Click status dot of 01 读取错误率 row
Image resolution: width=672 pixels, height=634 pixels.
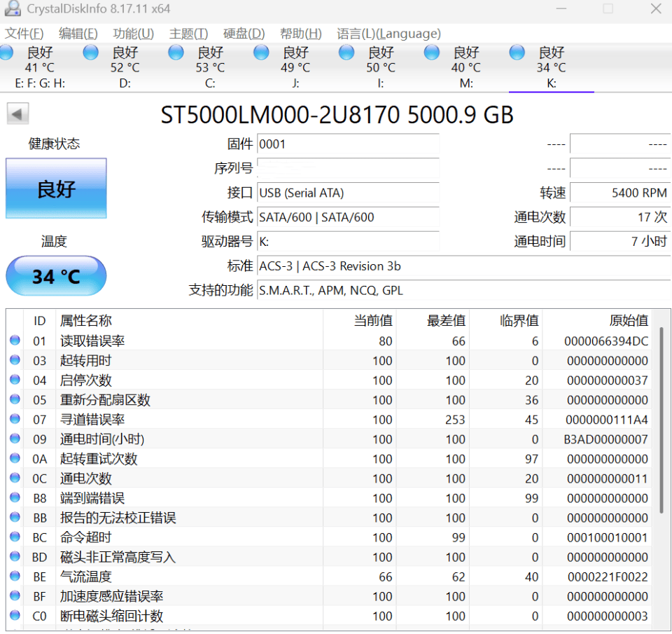pyautogui.click(x=15, y=340)
